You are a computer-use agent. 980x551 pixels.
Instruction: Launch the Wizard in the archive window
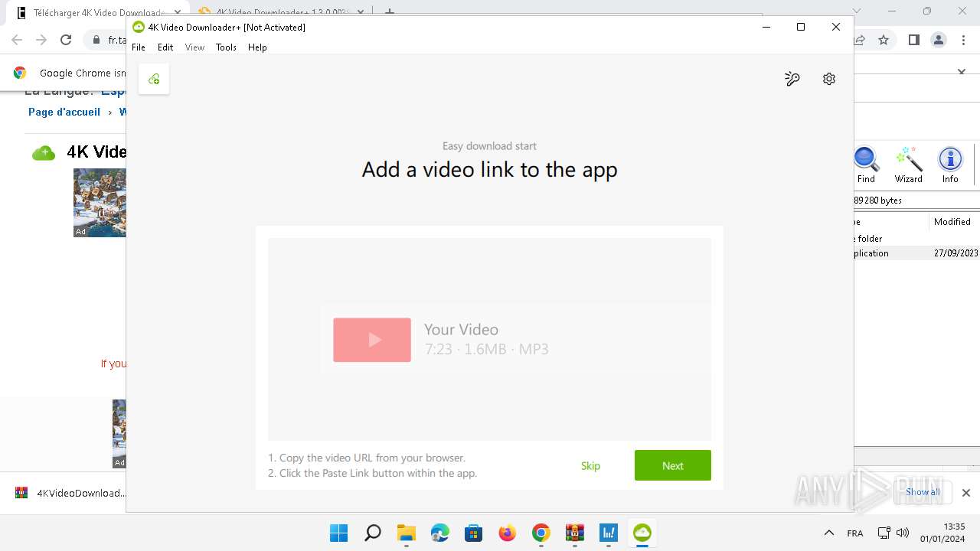(909, 165)
